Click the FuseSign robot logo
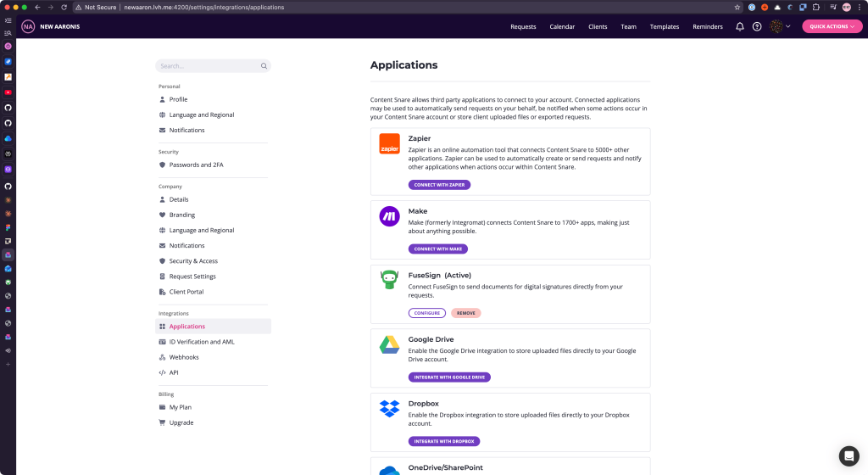This screenshot has width=868, height=475. coord(390,280)
